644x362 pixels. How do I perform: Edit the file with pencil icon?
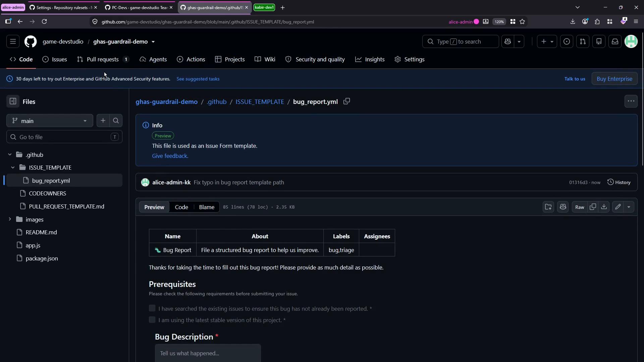pos(618,207)
